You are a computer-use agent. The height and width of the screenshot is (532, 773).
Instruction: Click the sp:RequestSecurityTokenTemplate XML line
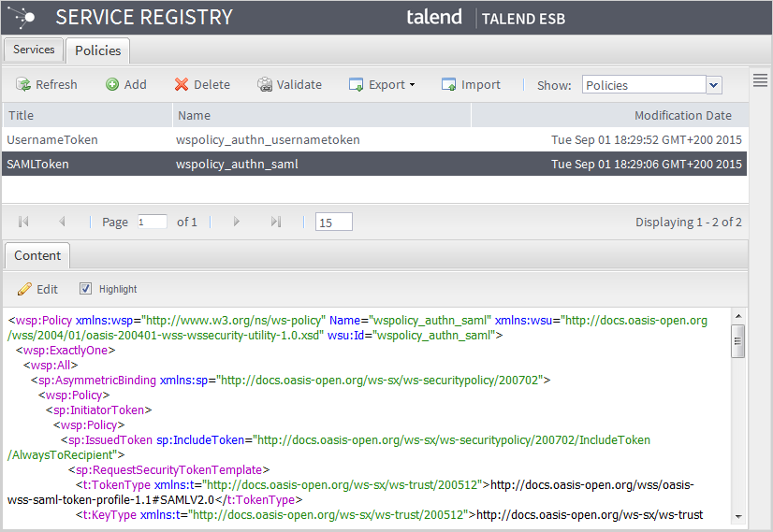pos(169,470)
